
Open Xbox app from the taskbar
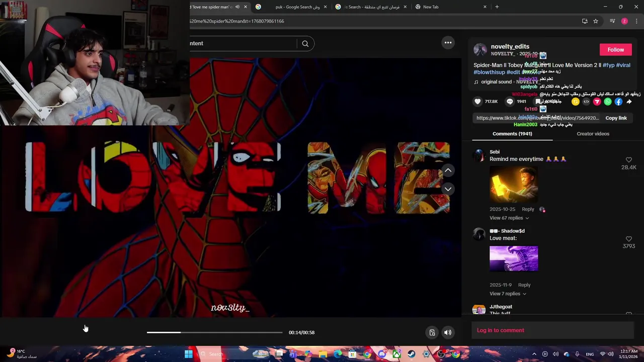(397, 354)
